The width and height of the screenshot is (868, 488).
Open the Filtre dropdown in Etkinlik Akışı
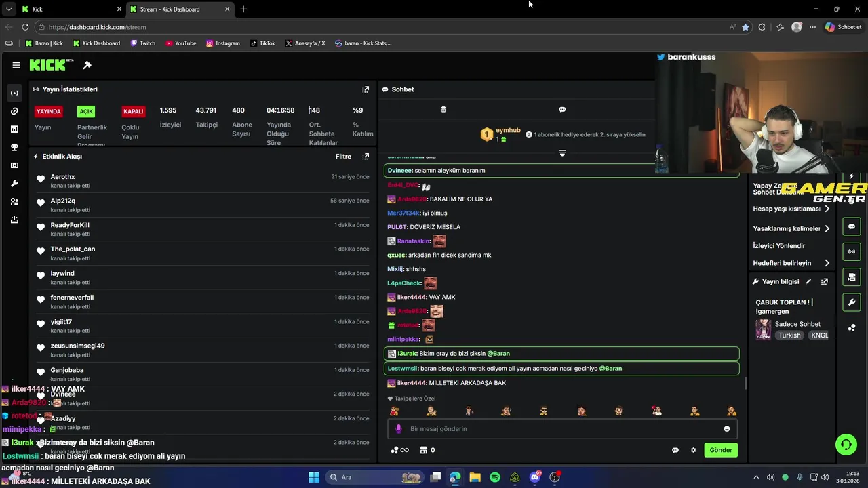tap(343, 157)
